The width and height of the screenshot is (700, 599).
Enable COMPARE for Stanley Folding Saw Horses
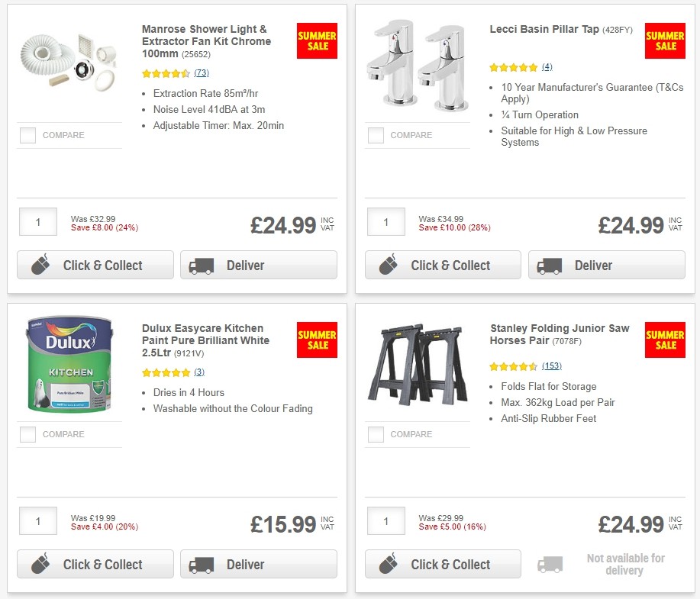pos(375,434)
